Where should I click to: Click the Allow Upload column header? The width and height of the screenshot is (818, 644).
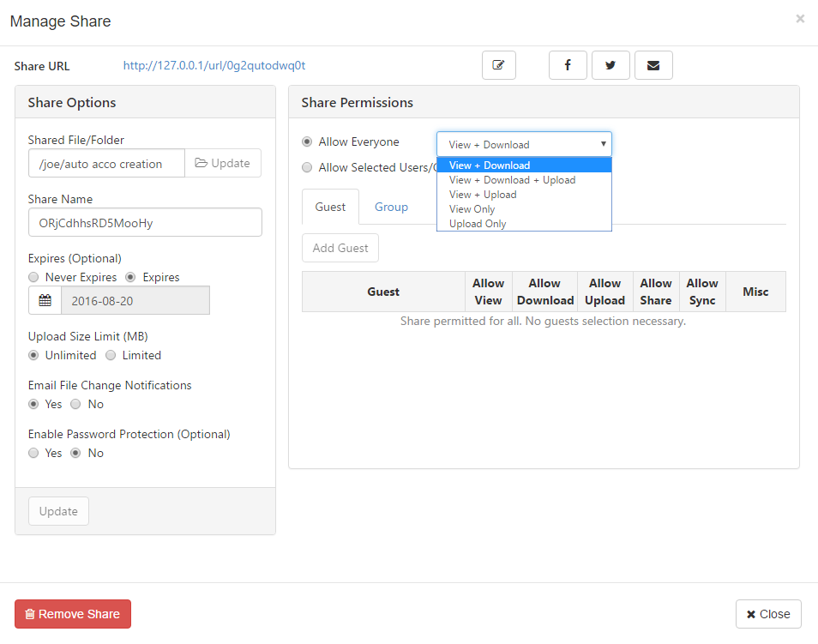(605, 292)
